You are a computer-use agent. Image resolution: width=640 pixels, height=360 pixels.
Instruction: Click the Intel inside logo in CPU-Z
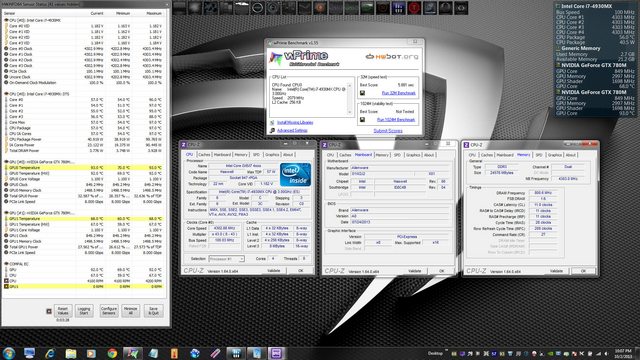296,174
